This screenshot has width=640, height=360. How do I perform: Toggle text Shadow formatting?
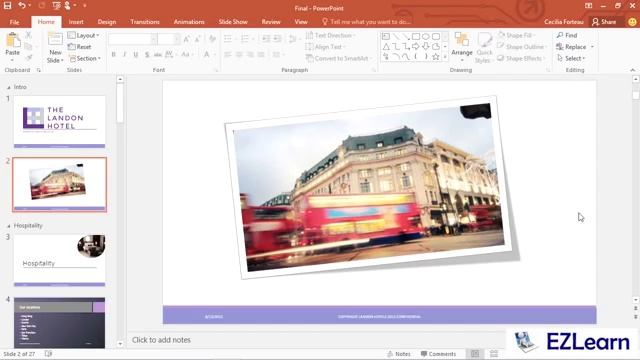coord(147,54)
